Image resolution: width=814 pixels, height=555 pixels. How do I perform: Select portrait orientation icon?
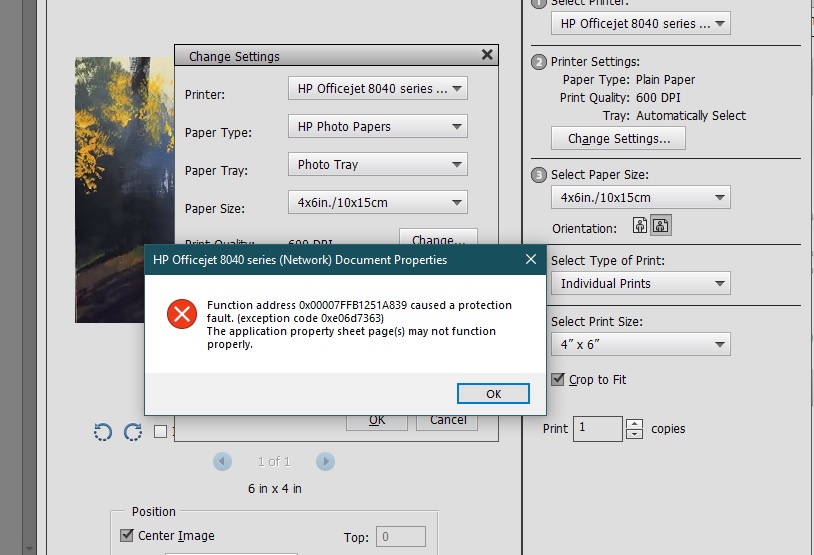[640, 225]
